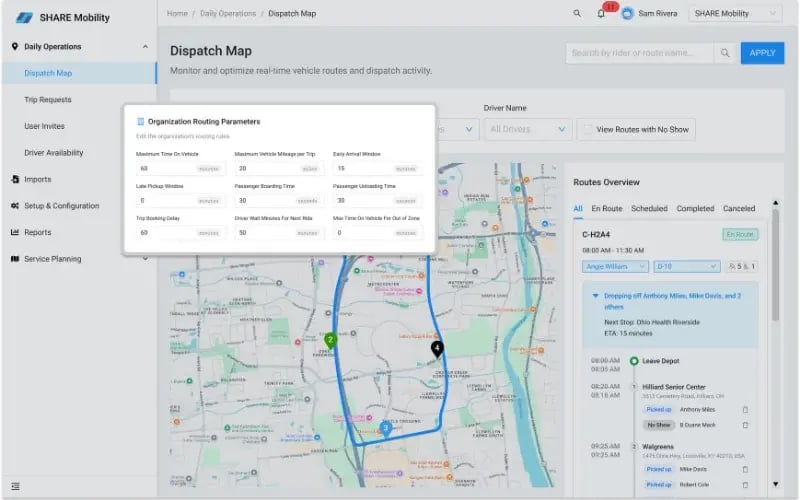Click the Passenger Boarding Time input
This screenshot has width=800, height=500.
click(x=279, y=201)
